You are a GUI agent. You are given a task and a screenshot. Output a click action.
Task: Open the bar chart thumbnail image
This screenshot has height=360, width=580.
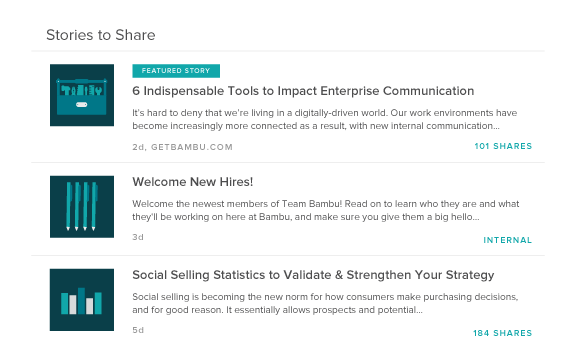coord(82,300)
